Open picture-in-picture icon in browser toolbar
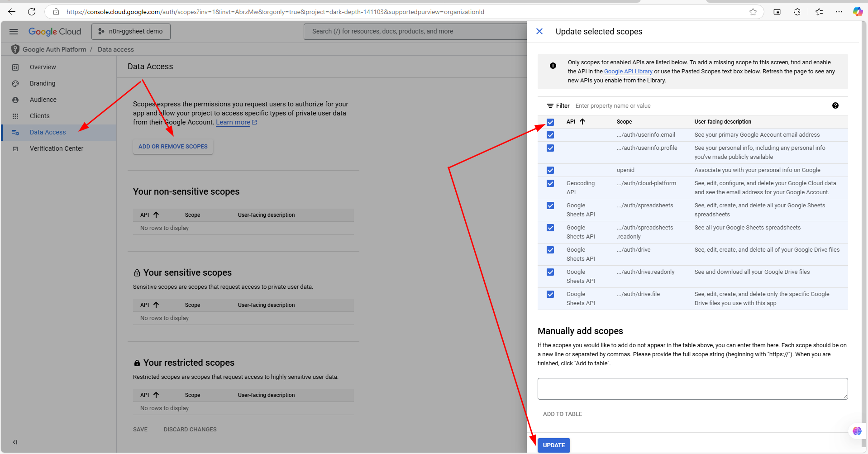The height and width of the screenshot is (454, 868). [777, 12]
